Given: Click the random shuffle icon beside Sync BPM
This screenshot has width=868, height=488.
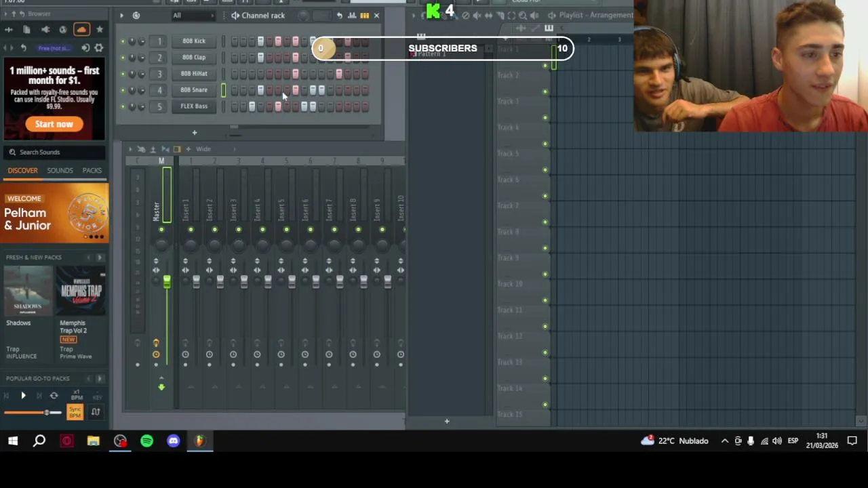Looking at the screenshot, I should pos(96,411).
